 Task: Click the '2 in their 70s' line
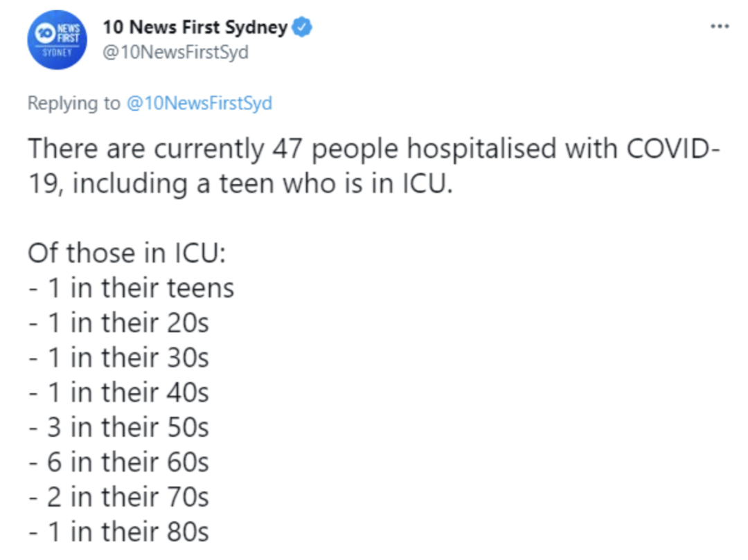pyautogui.click(x=119, y=496)
